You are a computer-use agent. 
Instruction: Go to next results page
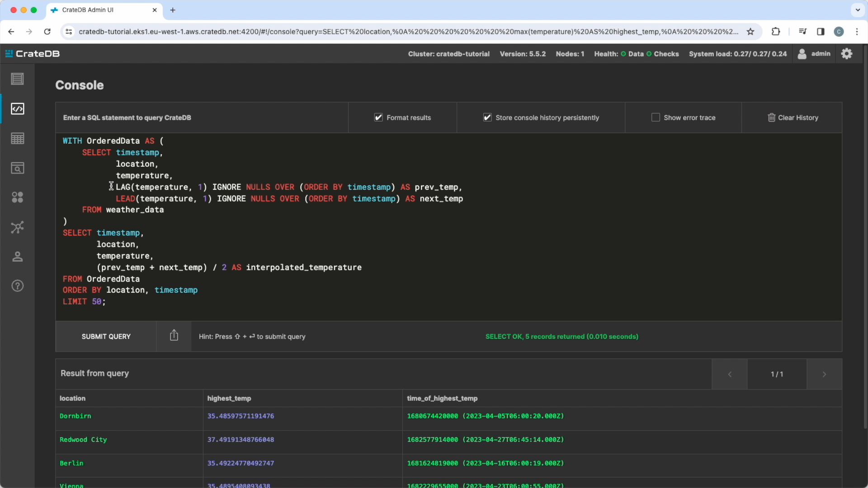tap(824, 374)
